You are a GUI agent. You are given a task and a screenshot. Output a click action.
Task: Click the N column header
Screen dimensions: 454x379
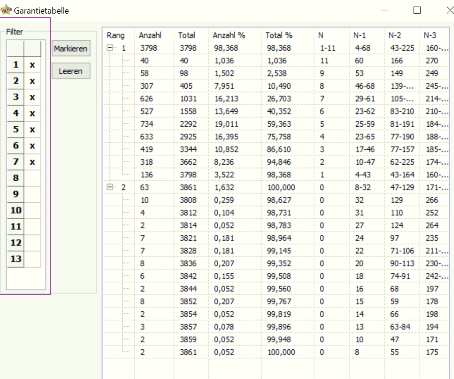tap(321, 35)
